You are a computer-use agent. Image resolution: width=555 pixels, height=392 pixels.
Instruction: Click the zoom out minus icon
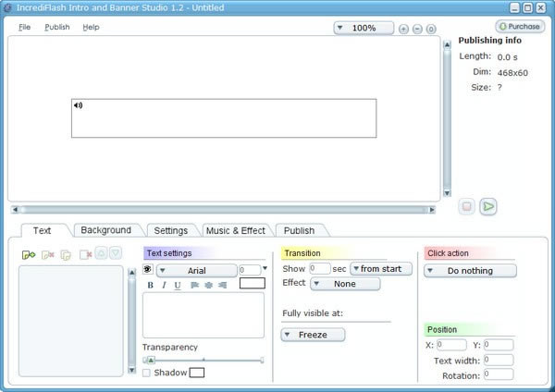pyautogui.click(x=417, y=29)
